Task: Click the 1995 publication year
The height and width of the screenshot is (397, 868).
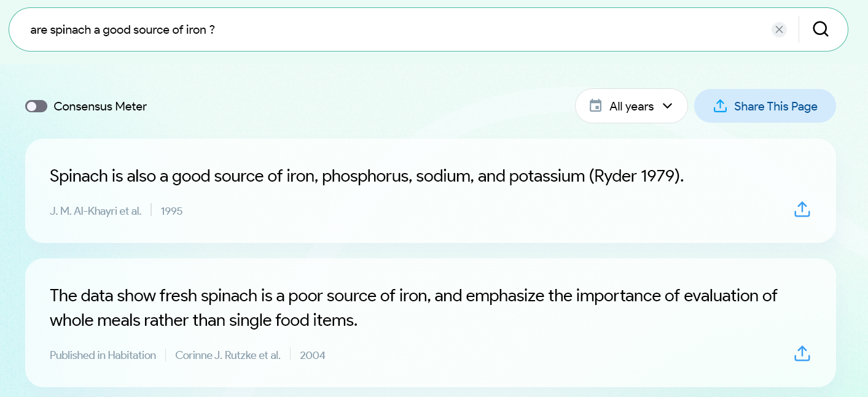Action: (x=171, y=211)
